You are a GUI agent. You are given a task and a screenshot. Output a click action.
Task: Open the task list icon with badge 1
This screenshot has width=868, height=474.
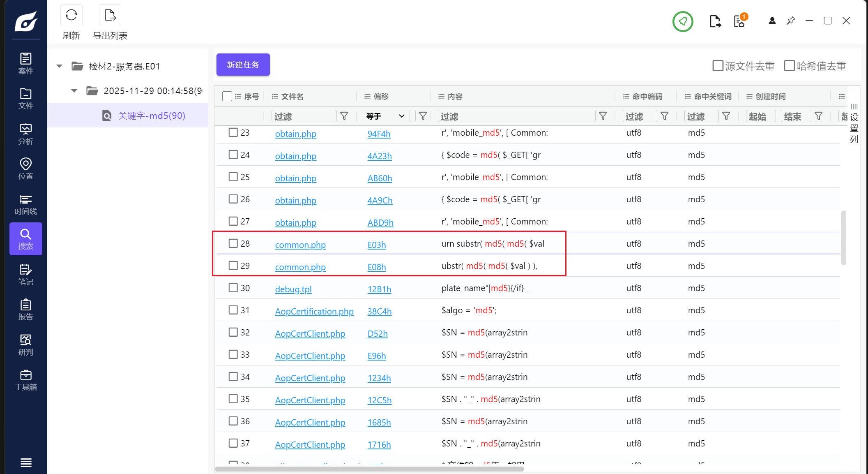coord(740,21)
